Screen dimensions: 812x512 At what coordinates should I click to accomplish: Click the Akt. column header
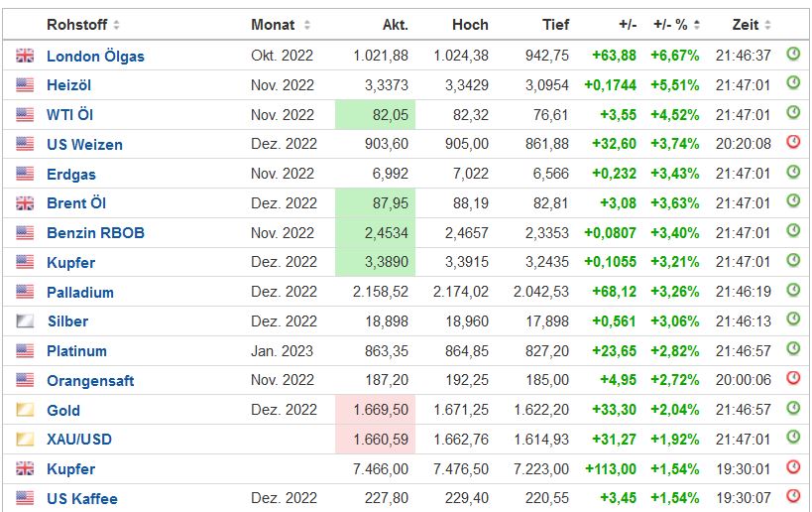(x=395, y=25)
